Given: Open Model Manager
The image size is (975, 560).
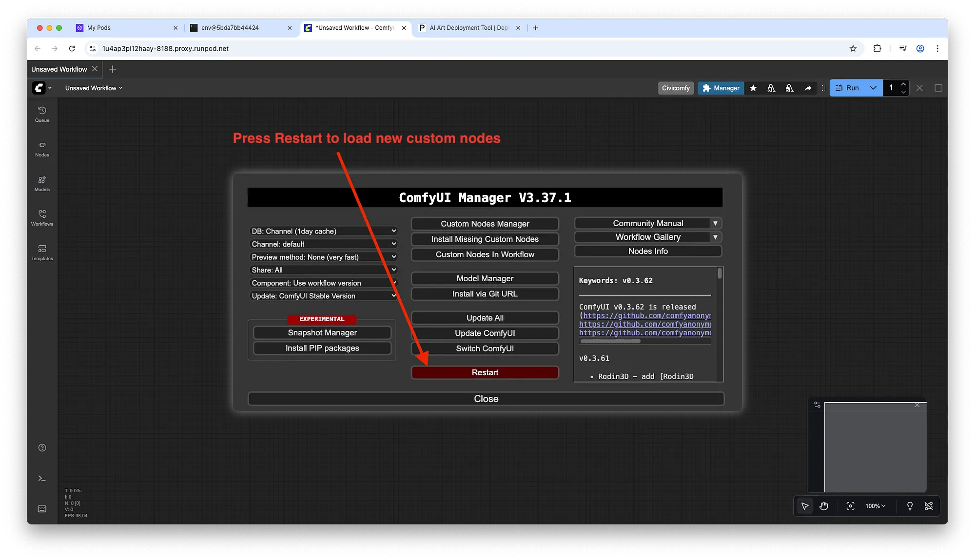Looking at the screenshot, I should (x=485, y=278).
